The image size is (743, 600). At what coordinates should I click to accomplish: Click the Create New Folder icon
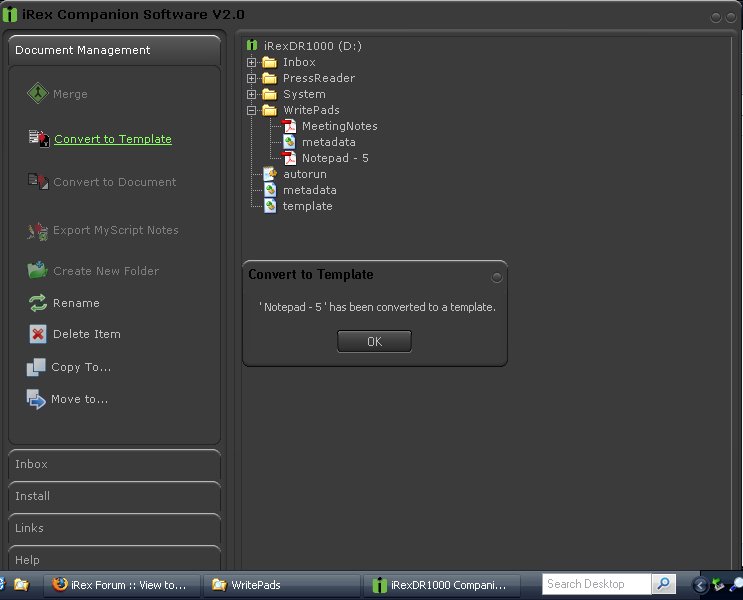coord(37,270)
